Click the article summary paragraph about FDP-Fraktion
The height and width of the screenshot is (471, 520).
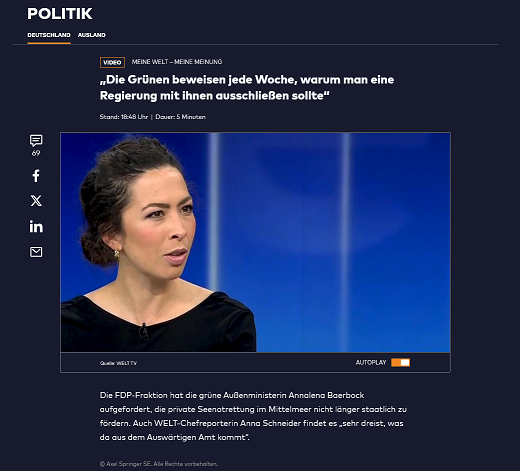tap(253, 416)
